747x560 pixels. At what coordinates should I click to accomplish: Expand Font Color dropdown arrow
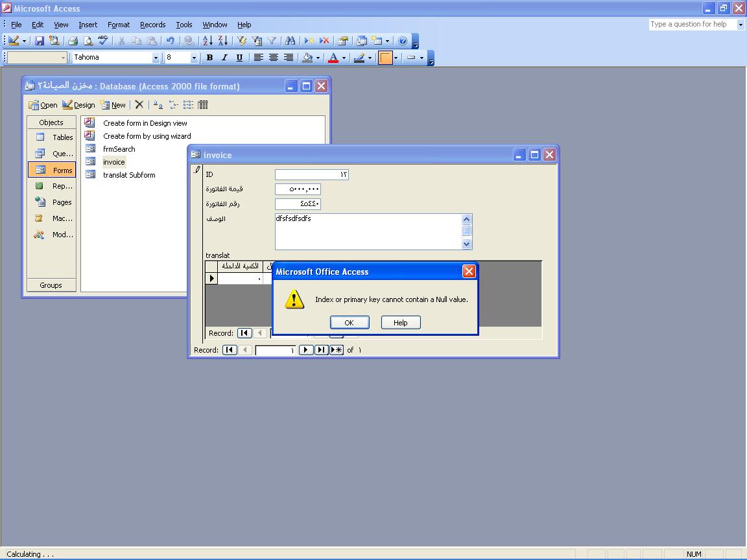344,58
